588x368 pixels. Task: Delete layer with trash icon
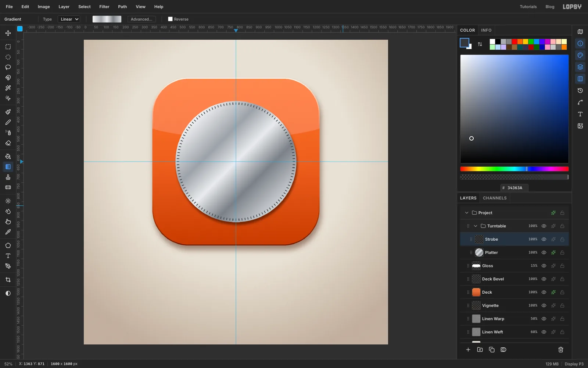click(561, 350)
